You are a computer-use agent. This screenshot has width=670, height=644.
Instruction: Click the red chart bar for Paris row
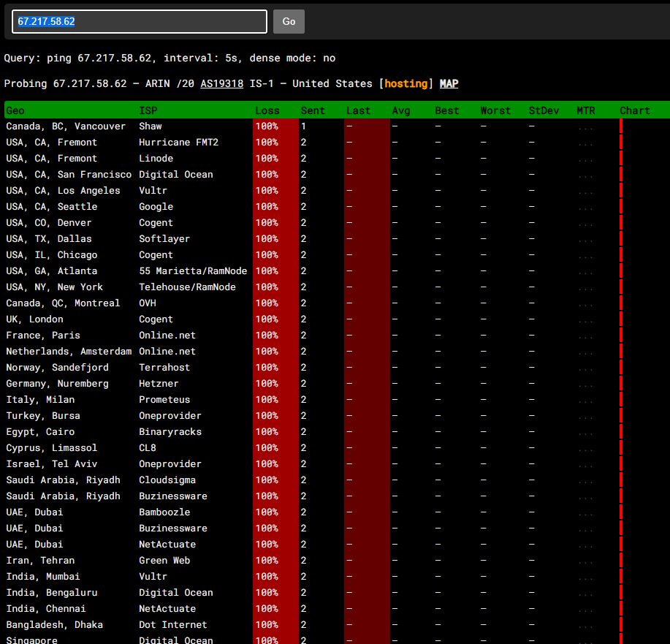pyautogui.click(x=621, y=336)
